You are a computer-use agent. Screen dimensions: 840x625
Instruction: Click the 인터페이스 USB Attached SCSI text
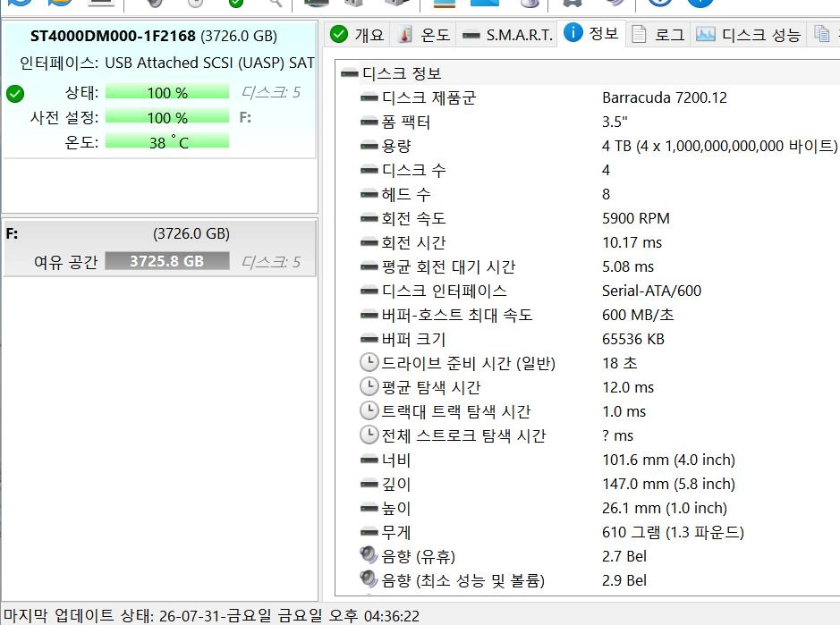(x=166, y=63)
